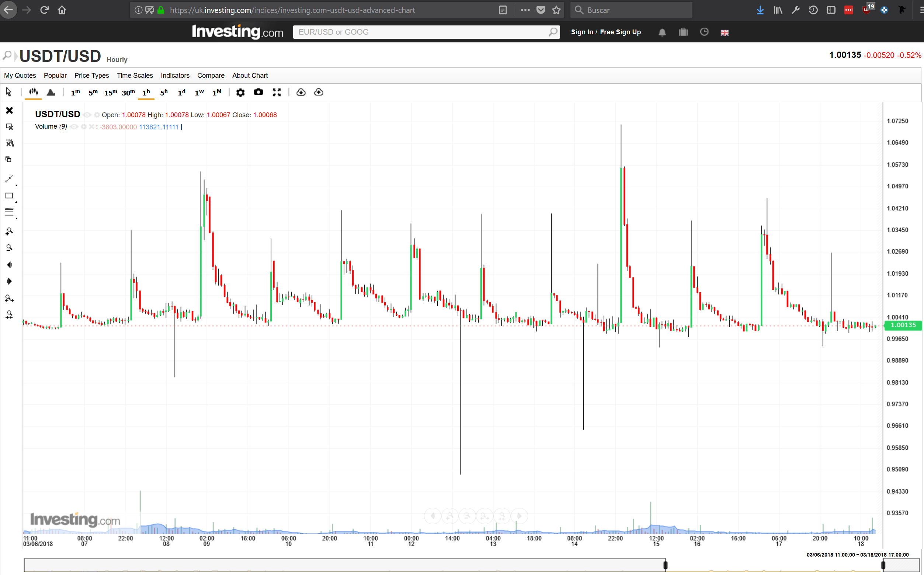Viewport: 924px width, 575px height.
Task: Select the zoom in magnifier tool in sidebar
Action: click(9, 231)
